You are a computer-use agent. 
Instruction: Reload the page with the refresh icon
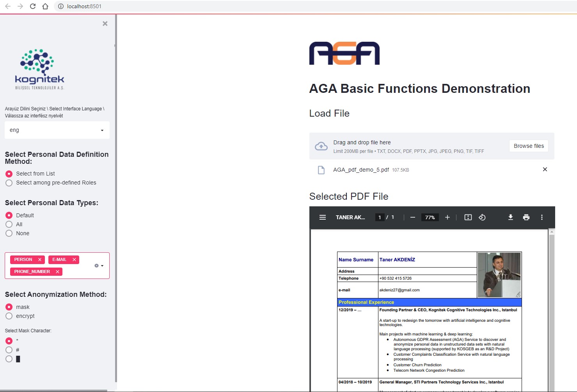[x=33, y=6]
